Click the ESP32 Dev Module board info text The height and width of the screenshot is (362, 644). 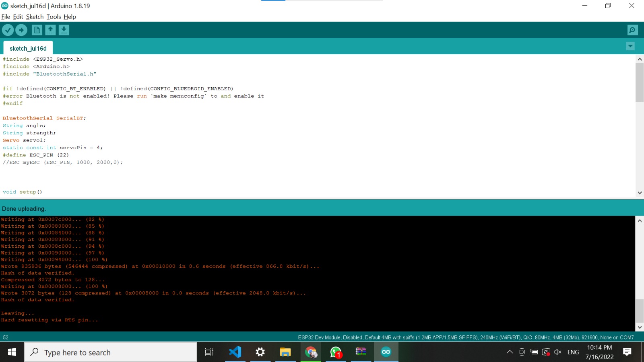click(466, 337)
